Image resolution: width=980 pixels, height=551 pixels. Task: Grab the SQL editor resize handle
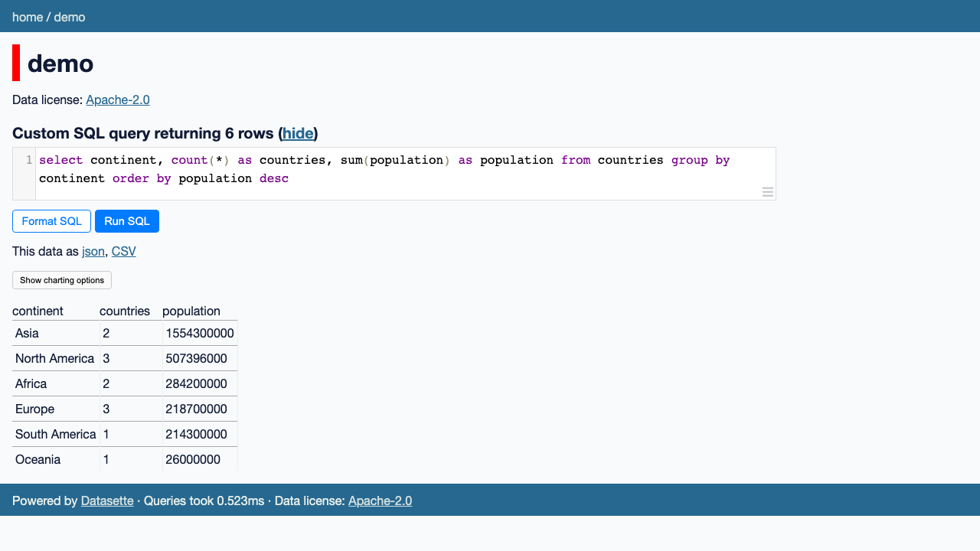(767, 192)
